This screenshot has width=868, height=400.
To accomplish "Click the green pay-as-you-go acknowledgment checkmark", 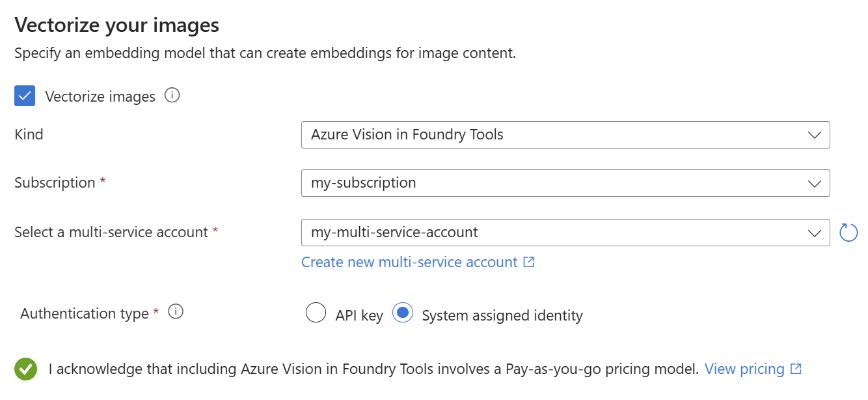I will [26, 369].
